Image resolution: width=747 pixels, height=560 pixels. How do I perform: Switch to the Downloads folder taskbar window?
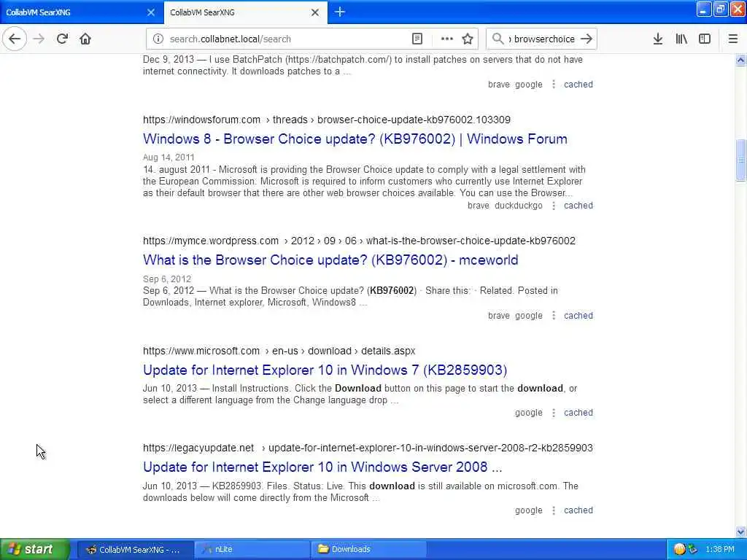368,550
